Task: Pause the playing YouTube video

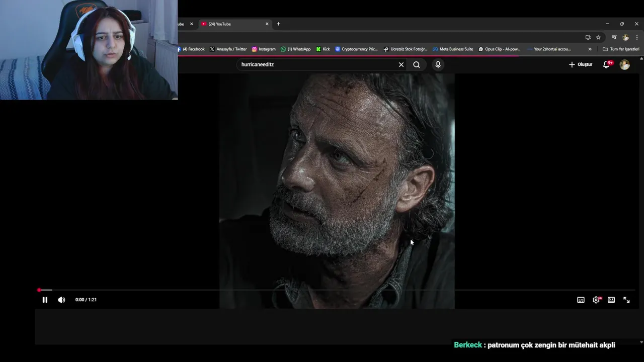Action: tap(45, 300)
